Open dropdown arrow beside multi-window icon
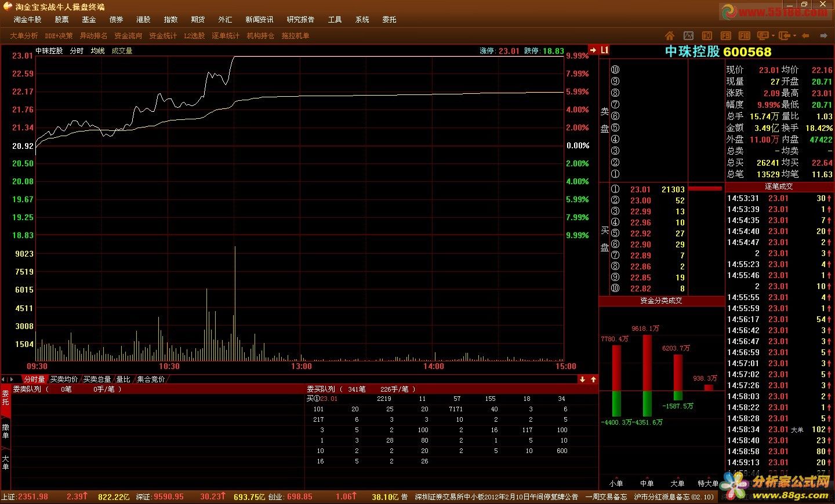Viewport: 835px width, 504px height. (774, 36)
